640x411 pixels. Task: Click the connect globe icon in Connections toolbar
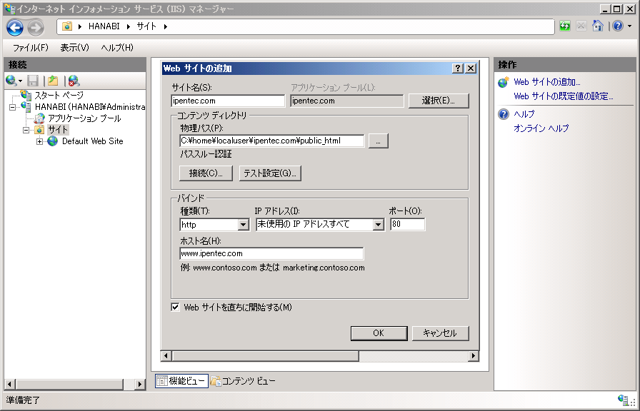11,80
